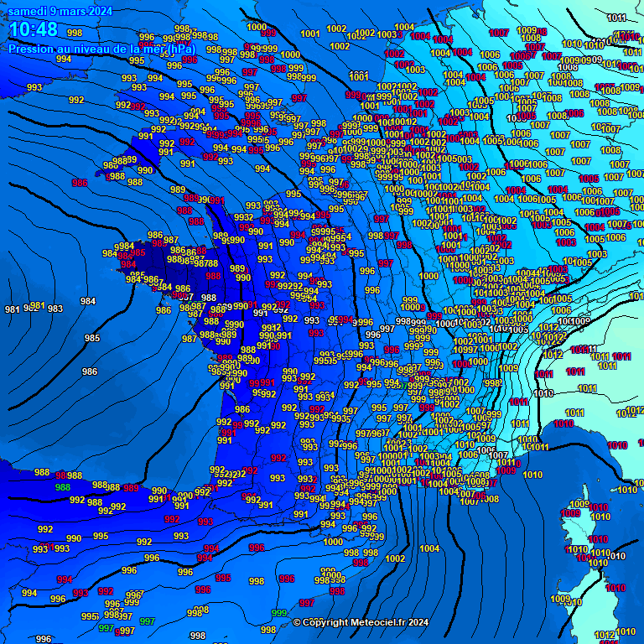
Task: Select the green 988 pressure reading
Action: click(x=63, y=487)
